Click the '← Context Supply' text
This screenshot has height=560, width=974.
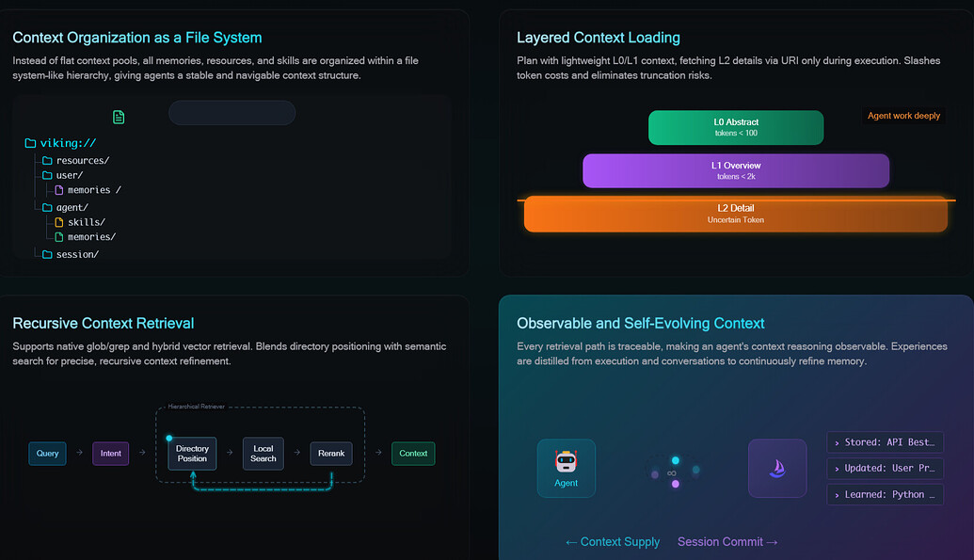click(x=613, y=542)
